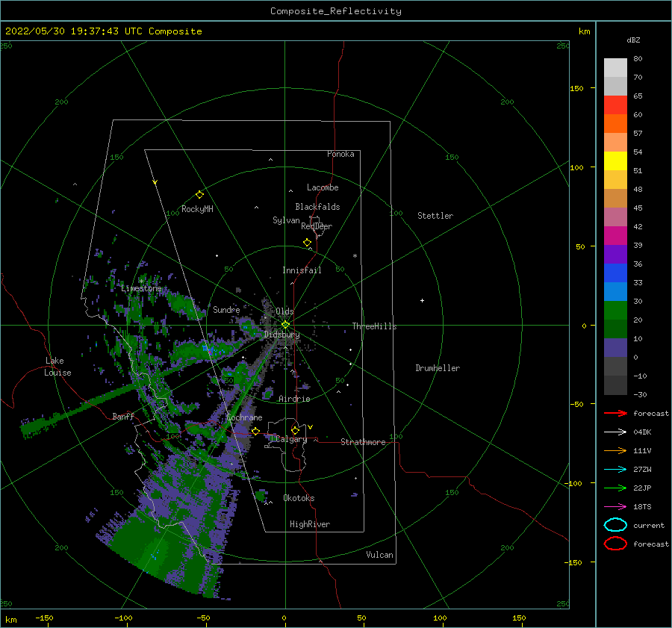This screenshot has width=672, height=628.
Task: Click the Sundre city label
Action: tap(226, 309)
